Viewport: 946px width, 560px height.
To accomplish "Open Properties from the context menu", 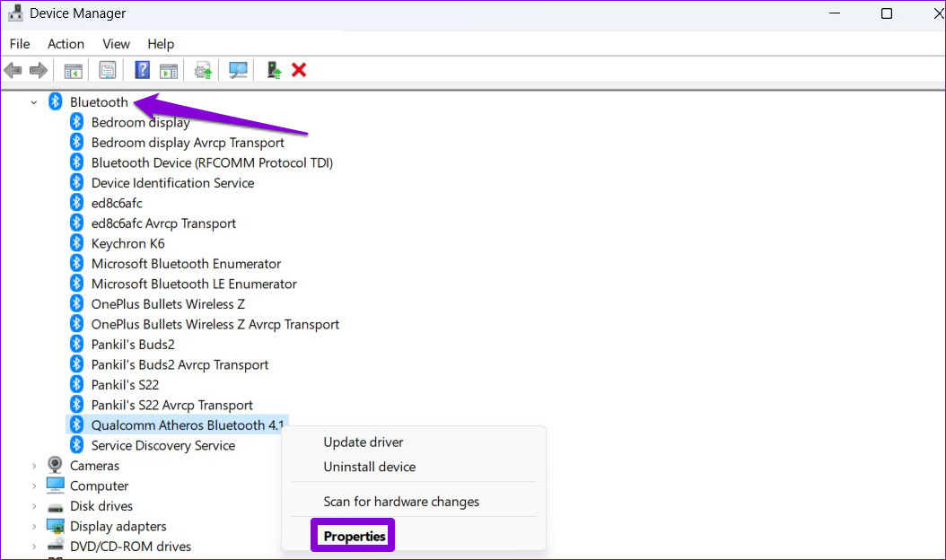I will pos(355,536).
